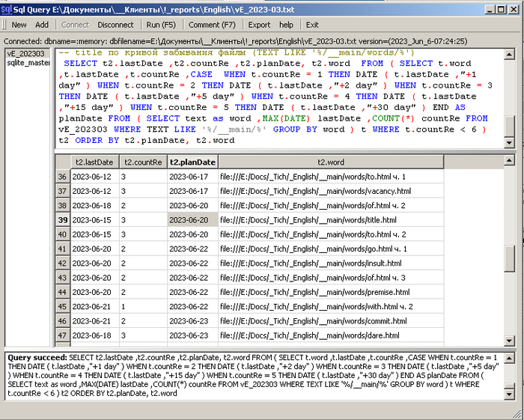
Task: Click inside the SQL query editor text
Action: coord(277,96)
